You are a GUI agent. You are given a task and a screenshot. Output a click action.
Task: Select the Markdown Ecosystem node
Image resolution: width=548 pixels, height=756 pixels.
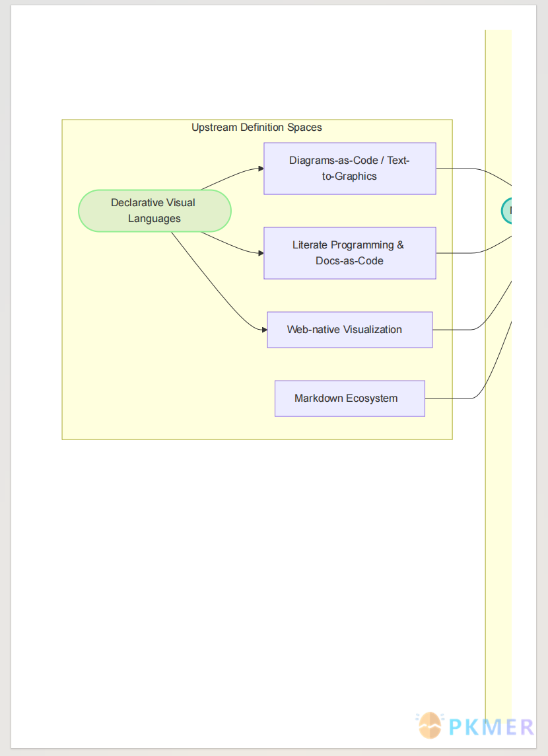click(350, 398)
